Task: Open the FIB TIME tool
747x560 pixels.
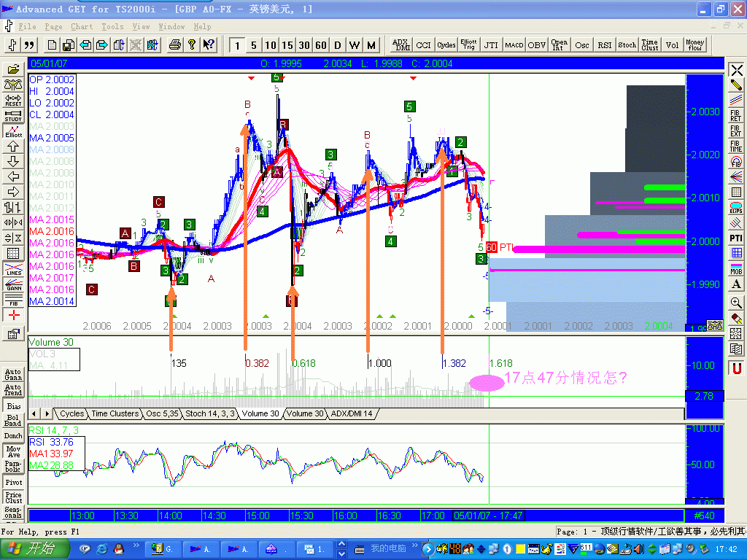Action: click(x=736, y=147)
